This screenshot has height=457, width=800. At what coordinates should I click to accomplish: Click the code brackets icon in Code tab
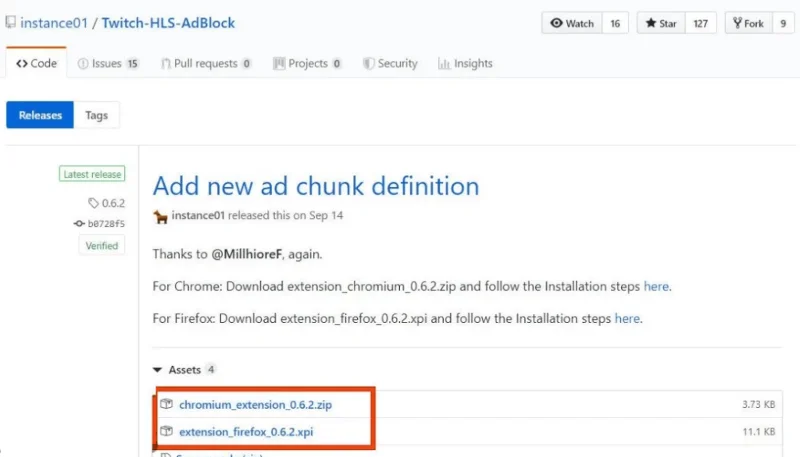click(22, 63)
